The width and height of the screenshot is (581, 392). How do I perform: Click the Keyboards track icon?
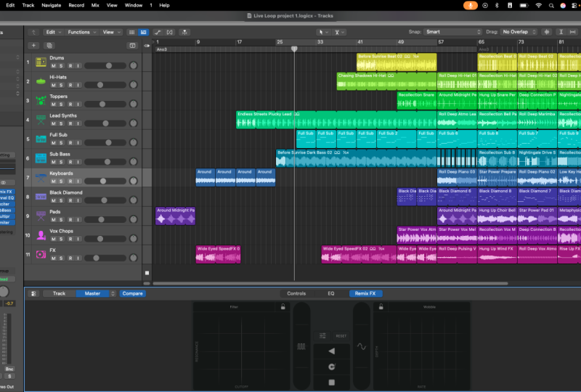(41, 177)
